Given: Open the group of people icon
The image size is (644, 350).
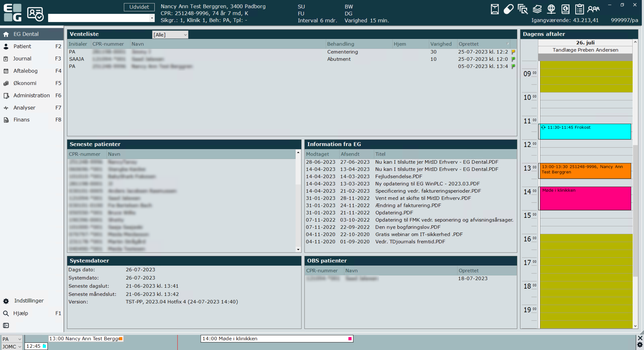Looking at the screenshot, I should point(593,9).
